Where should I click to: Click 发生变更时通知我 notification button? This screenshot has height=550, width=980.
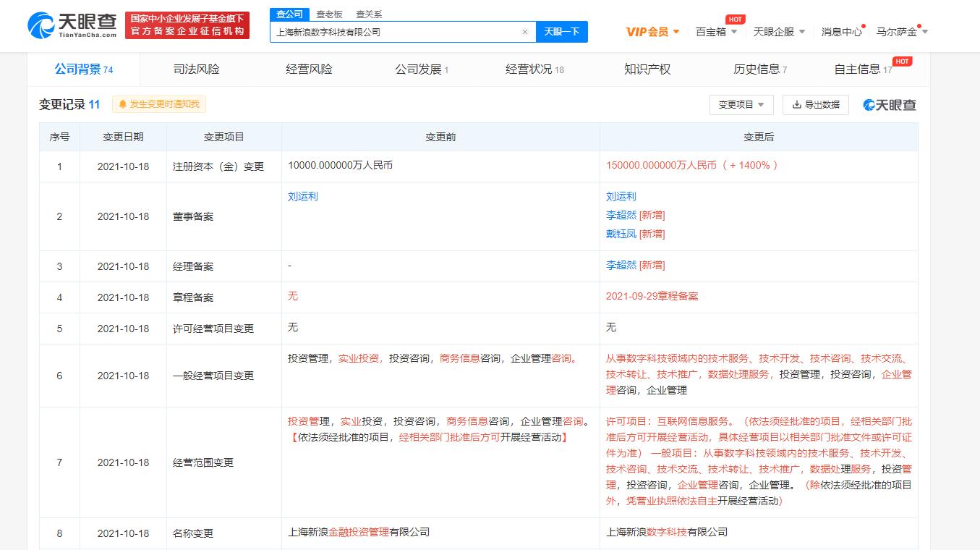159,104
